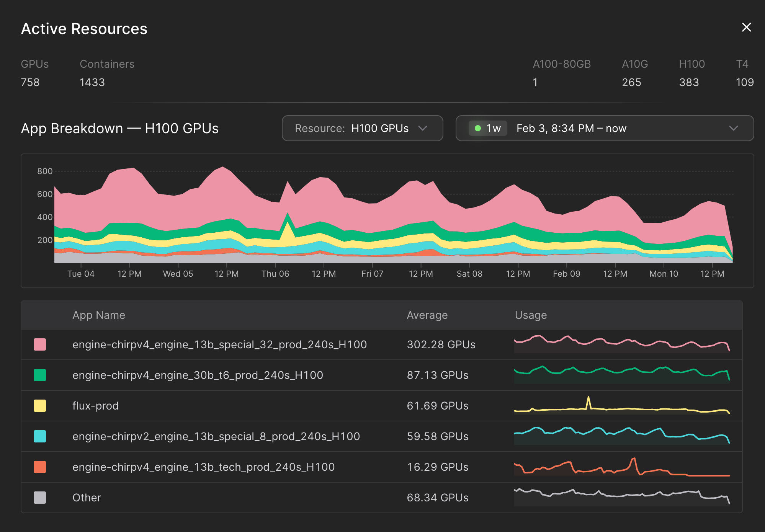Click the Usage column header
The width and height of the screenshot is (765, 532).
(x=531, y=315)
